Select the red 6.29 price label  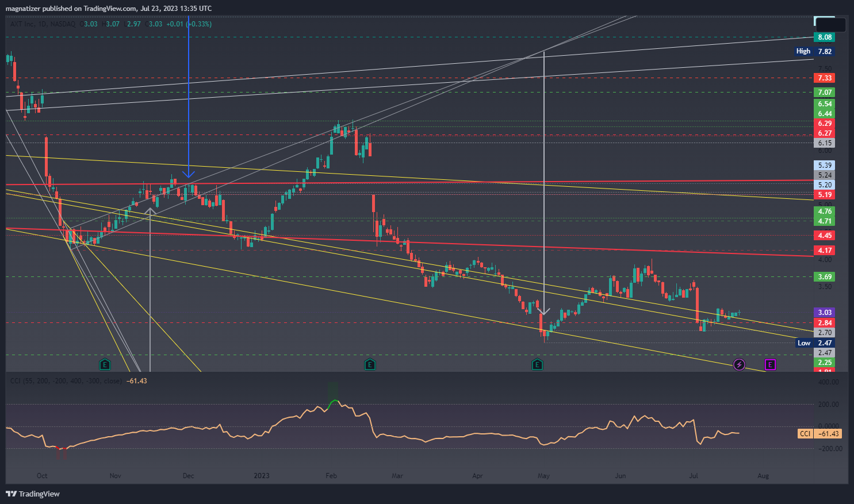tap(825, 124)
